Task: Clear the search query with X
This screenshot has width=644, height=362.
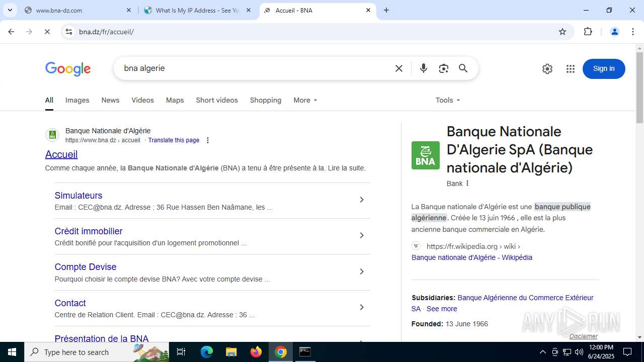Action: 399,68
